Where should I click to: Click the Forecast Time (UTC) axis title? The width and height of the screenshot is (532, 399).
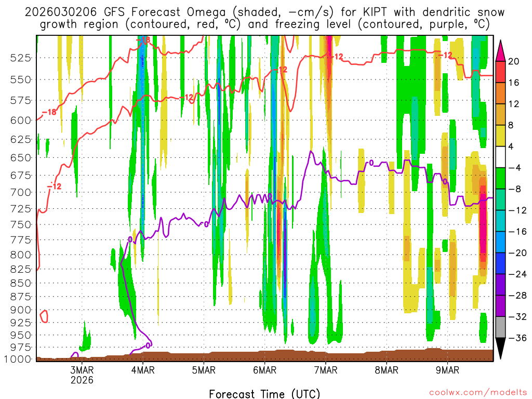(x=264, y=394)
